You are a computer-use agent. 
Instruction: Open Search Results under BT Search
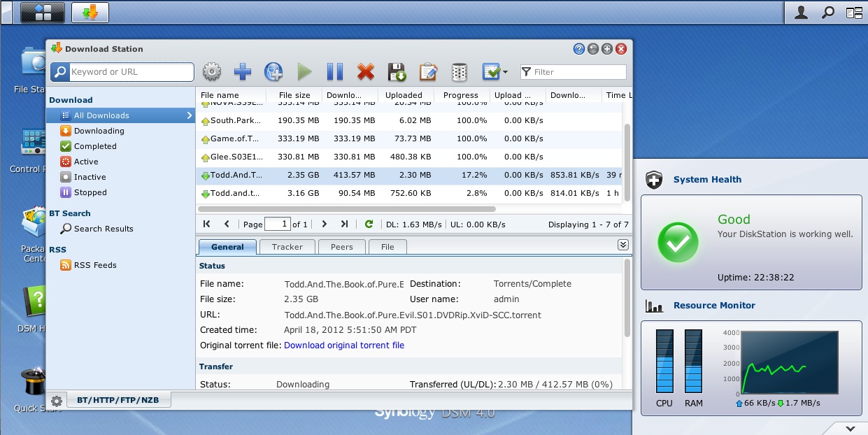121,229
